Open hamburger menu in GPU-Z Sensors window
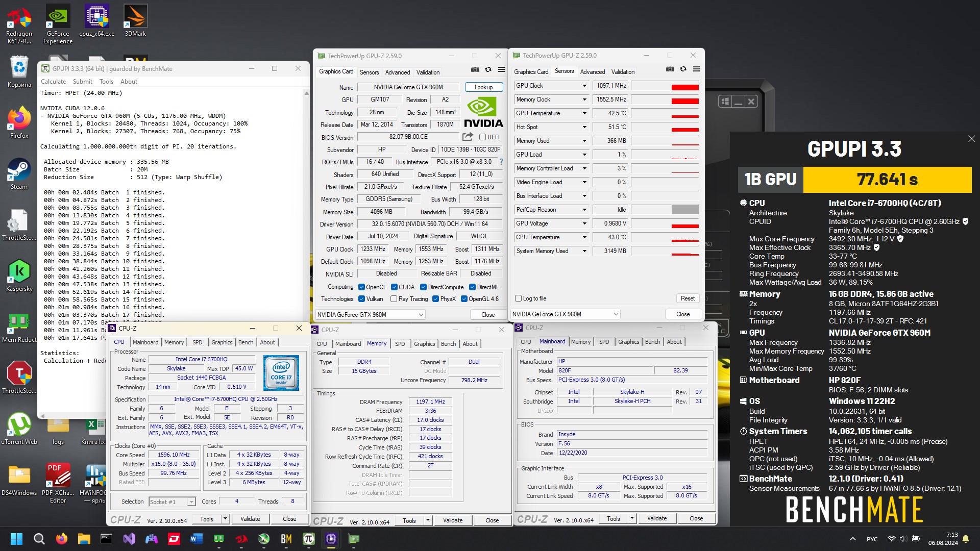The image size is (980, 551). pyautogui.click(x=696, y=69)
